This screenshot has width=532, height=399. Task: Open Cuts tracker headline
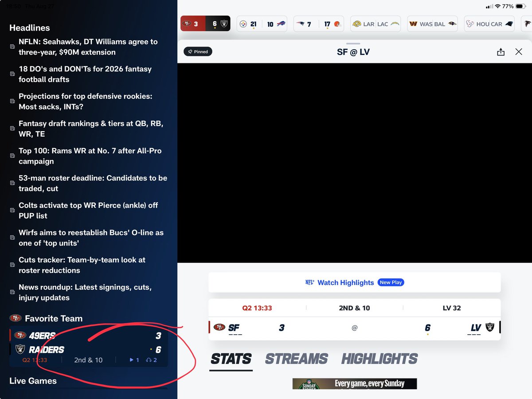pyautogui.click(x=82, y=265)
